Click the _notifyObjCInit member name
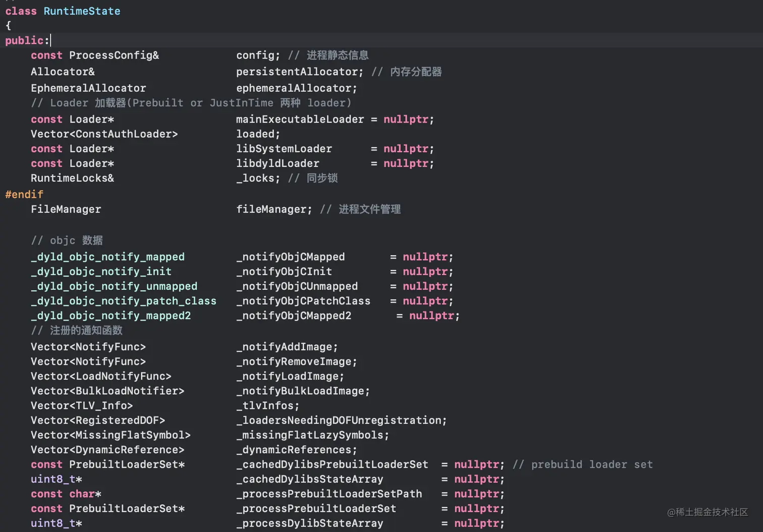This screenshot has height=532, width=763. (284, 272)
